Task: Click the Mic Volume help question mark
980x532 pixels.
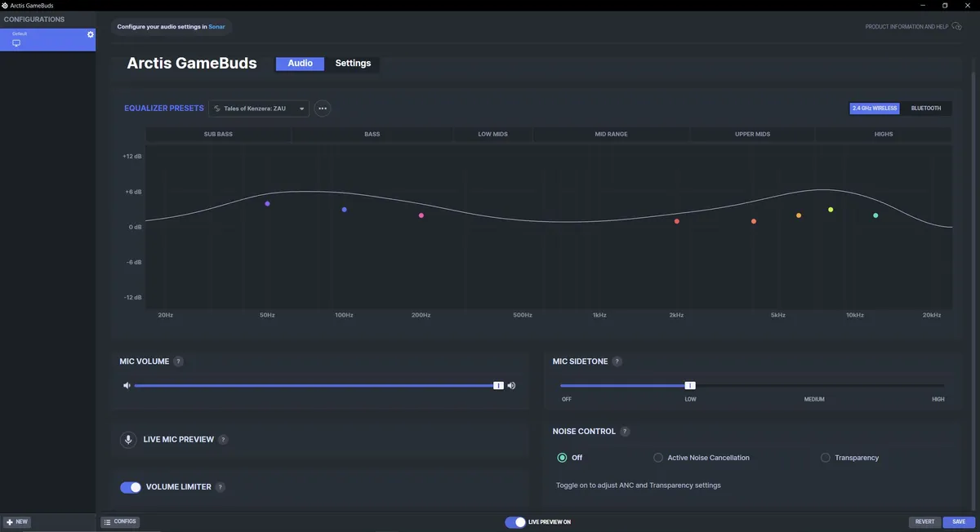Action: pyautogui.click(x=179, y=361)
